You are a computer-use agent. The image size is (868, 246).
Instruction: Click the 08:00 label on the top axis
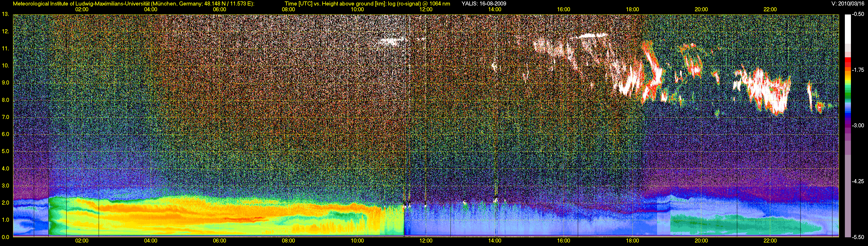click(x=288, y=10)
